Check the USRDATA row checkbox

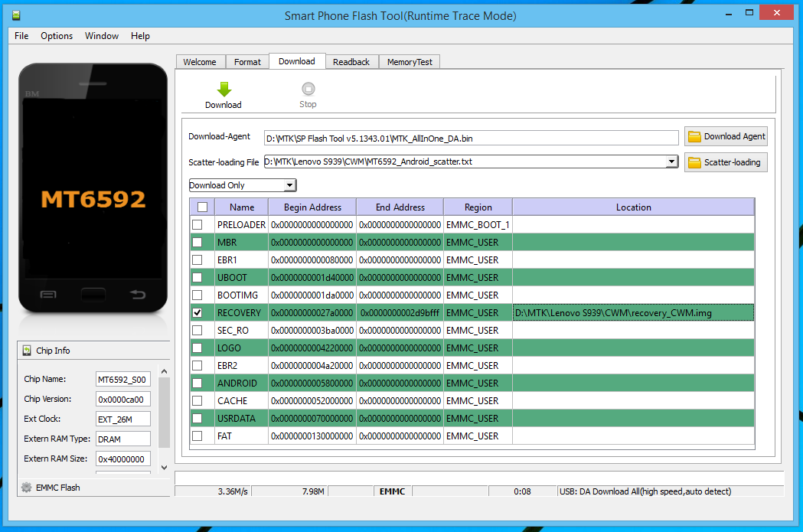pyautogui.click(x=197, y=419)
